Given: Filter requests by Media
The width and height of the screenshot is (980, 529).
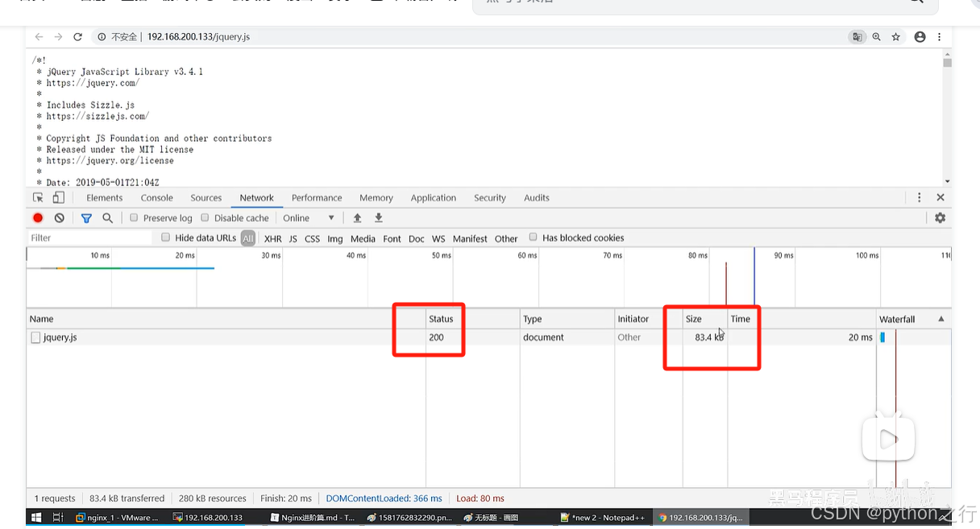Looking at the screenshot, I should coord(363,238).
